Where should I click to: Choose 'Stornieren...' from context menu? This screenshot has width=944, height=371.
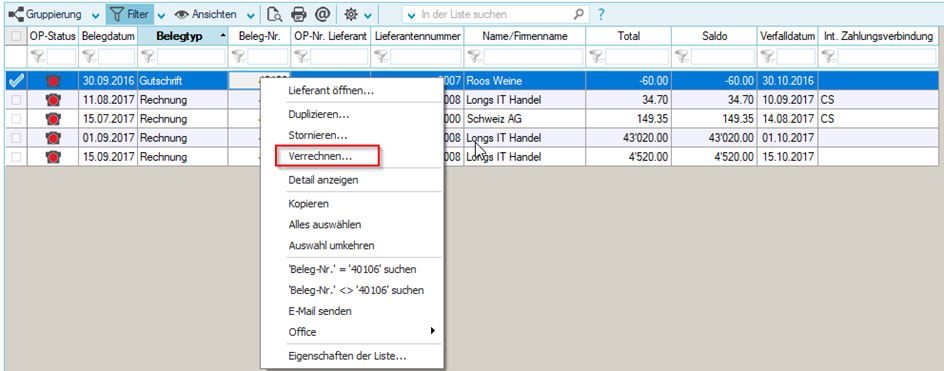coord(352,136)
